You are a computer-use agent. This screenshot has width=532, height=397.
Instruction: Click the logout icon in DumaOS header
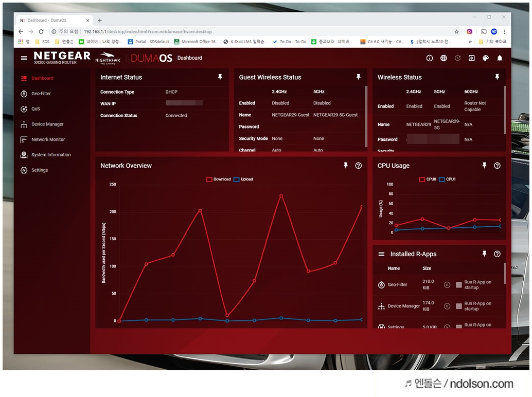472,58
